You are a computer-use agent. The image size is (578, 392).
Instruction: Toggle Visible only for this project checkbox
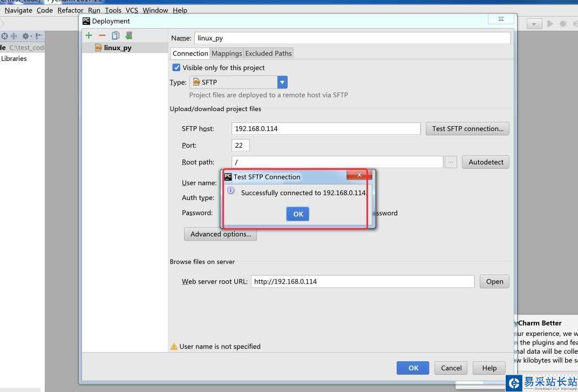(176, 68)
